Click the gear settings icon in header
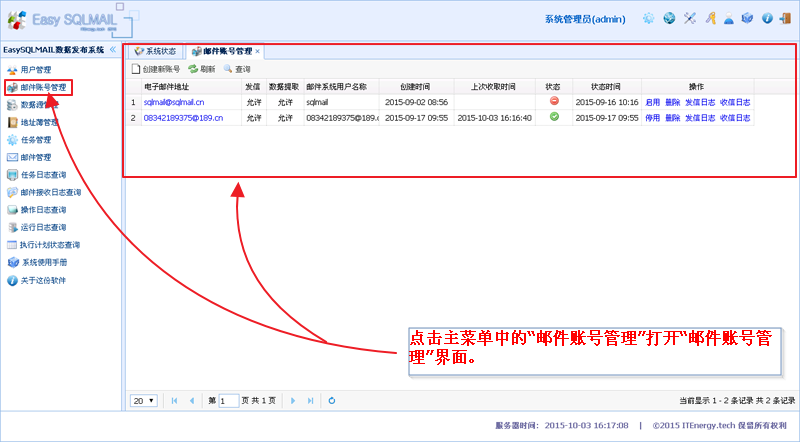The height and width of the screenshot is (442, 800). coord(648,19)
